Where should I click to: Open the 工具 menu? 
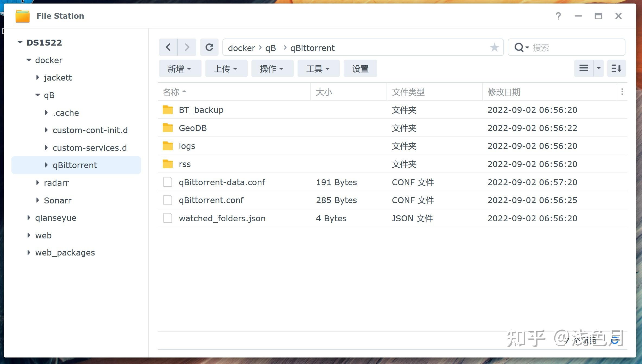click(x=318, y=68)
